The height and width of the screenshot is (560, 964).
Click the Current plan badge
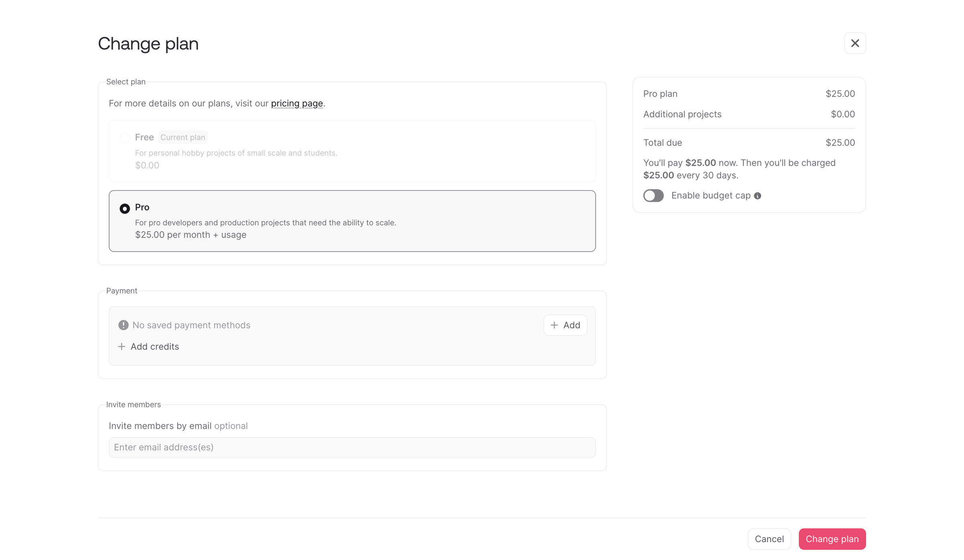coord(183,137)
